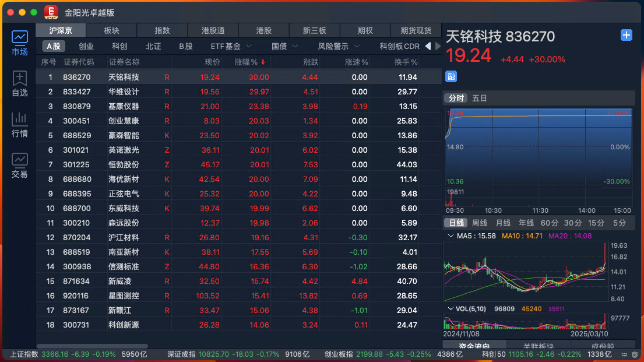The image size is (644, 362).
Task: Collapse the MA5 indicator chevron
Action: tap(451, 236)
